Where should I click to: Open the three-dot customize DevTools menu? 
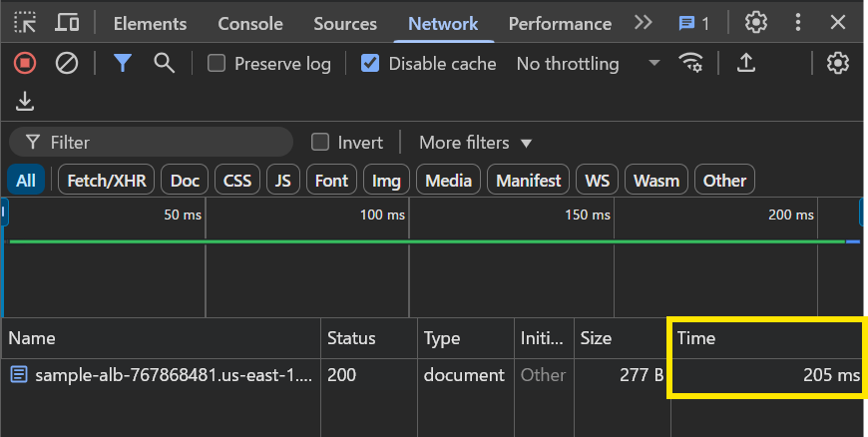(798, 23)
